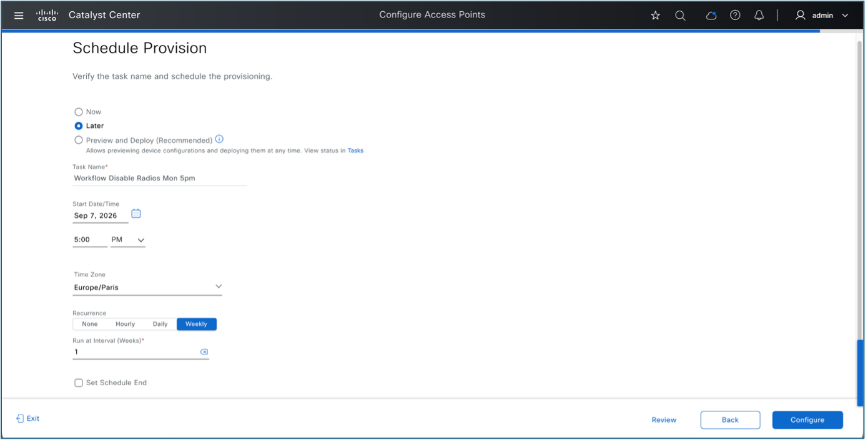Clear the Run at Interval field
Viewport: 868px width, 442px height.
coord(204,352)
